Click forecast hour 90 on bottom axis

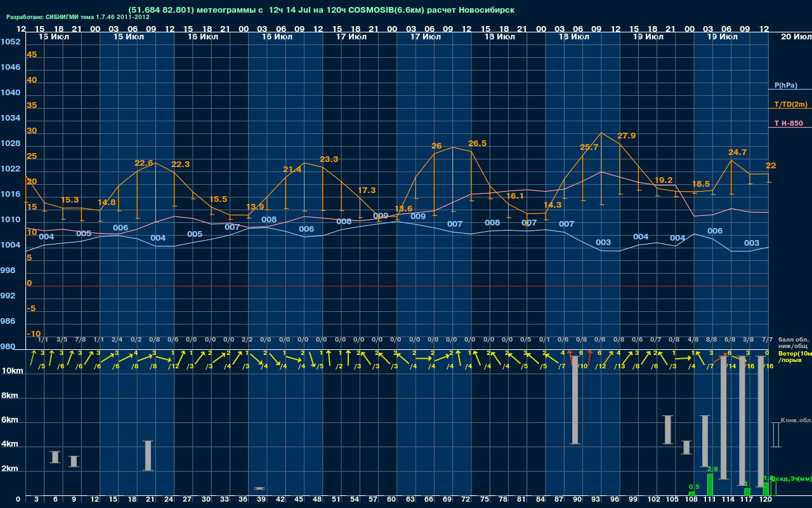click(577, 500)
